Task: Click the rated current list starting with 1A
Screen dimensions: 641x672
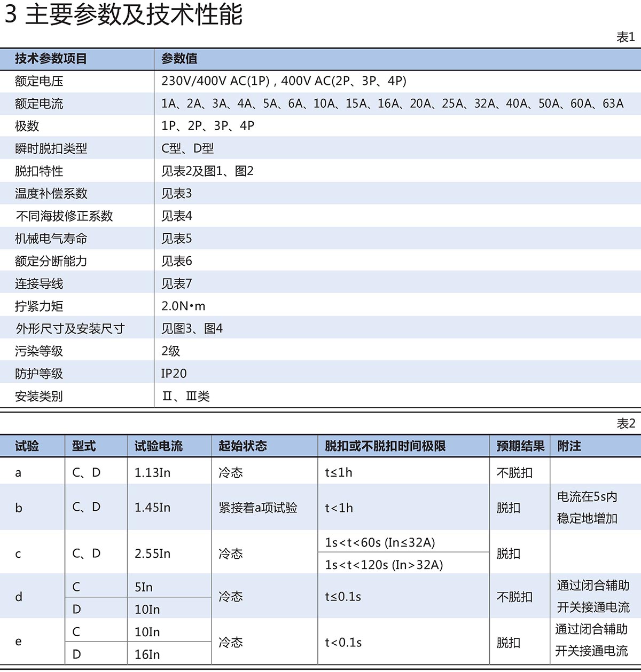Action: coord(392,104)
